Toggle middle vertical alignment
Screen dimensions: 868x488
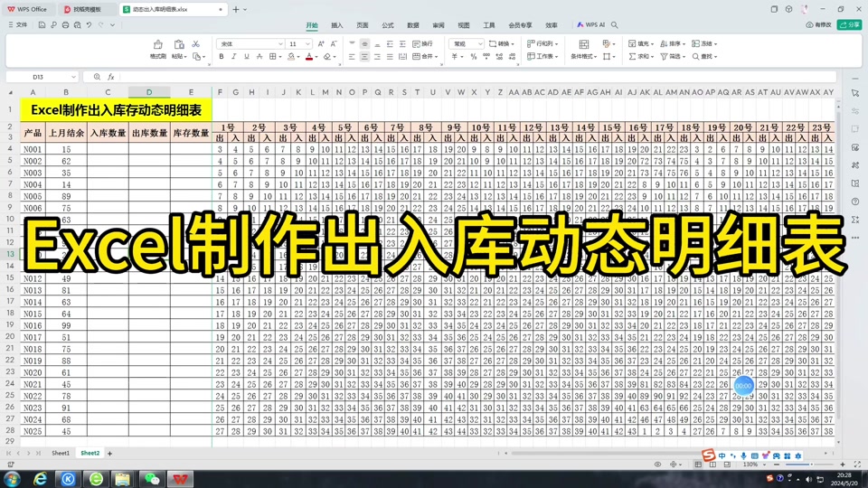(364, 43)
